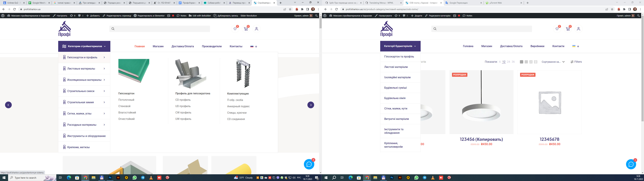Open the Filters button
Image resolution: width=644 pixels, height=181 pixels.
point(576,62)
